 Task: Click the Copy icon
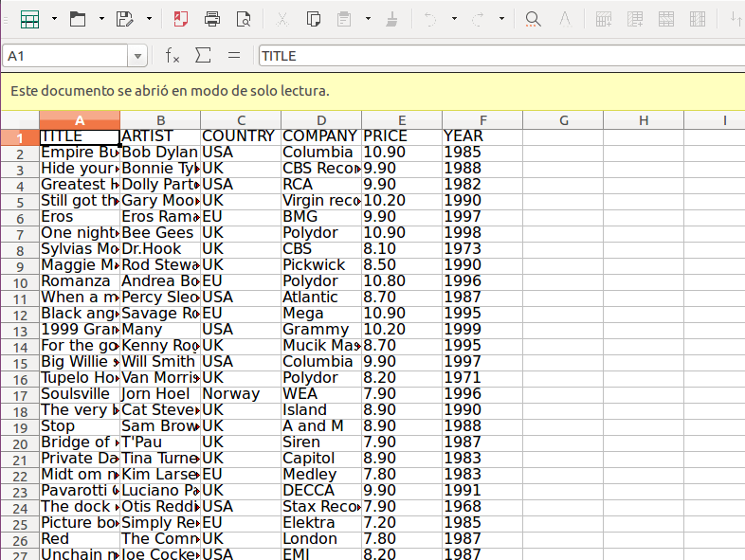coord(314,19)
